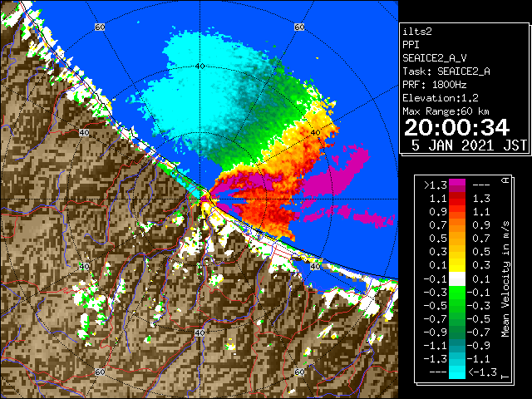Image resolution: width=532 pixels, height=399 pixels.
Task: Click the letter 'T' beside the legend bottom
Action: click(505, 377)
